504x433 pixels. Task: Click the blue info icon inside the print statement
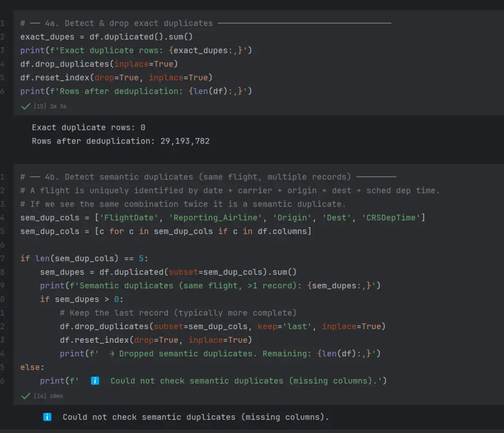tap(95, 381)
